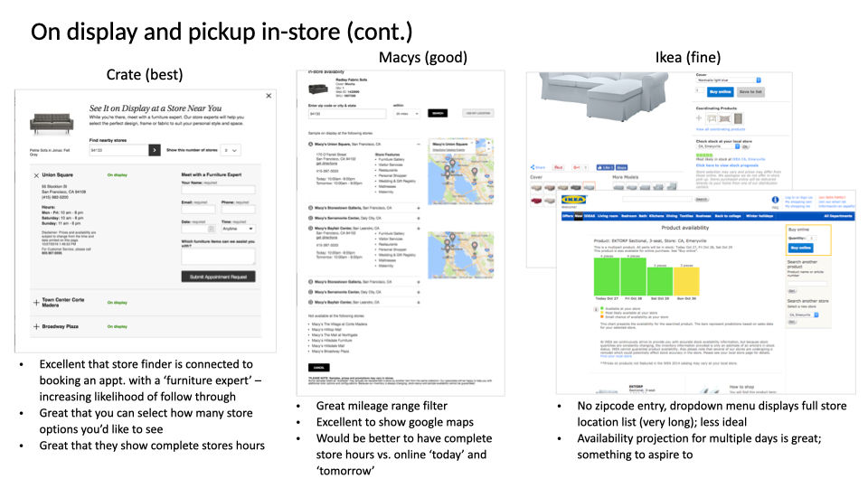Screen dimensions: 868x488
Task: Expand the Broadway Plaza store
Action: pos(36,326)
